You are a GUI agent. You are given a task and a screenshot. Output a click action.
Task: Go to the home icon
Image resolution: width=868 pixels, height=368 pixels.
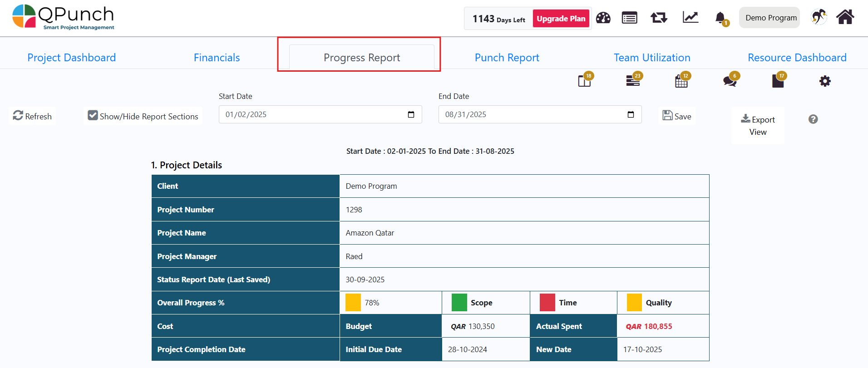[x=845, y=17]
